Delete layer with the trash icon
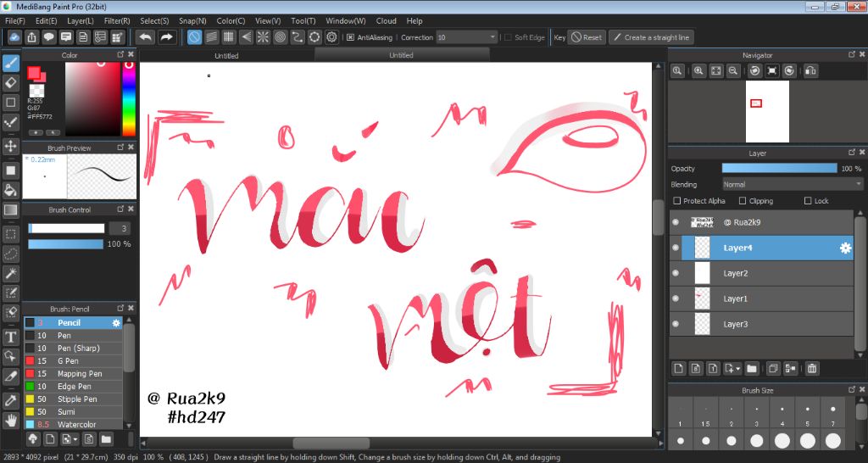The width and height of the screenshot is (868, 463). point(811,368)
